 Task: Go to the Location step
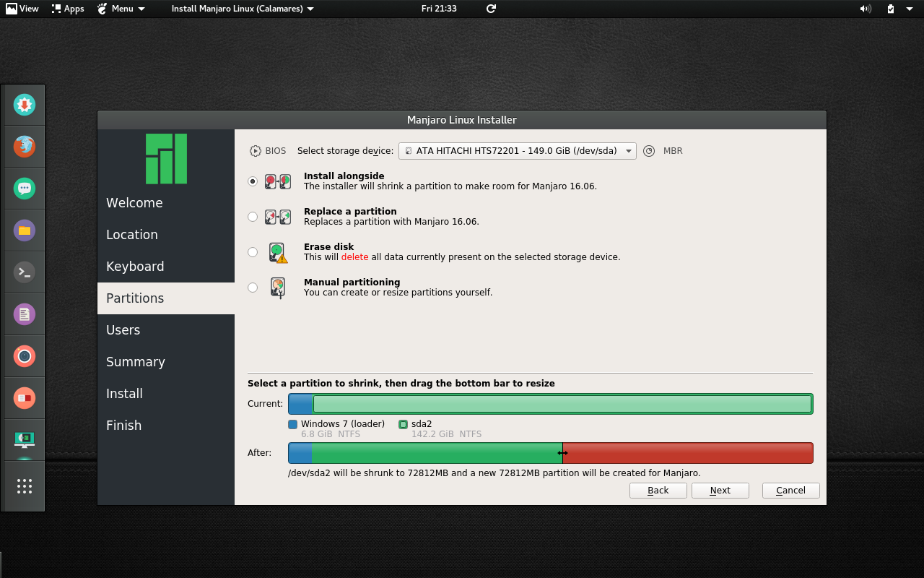pyautogui.click(x=166, y=235)
